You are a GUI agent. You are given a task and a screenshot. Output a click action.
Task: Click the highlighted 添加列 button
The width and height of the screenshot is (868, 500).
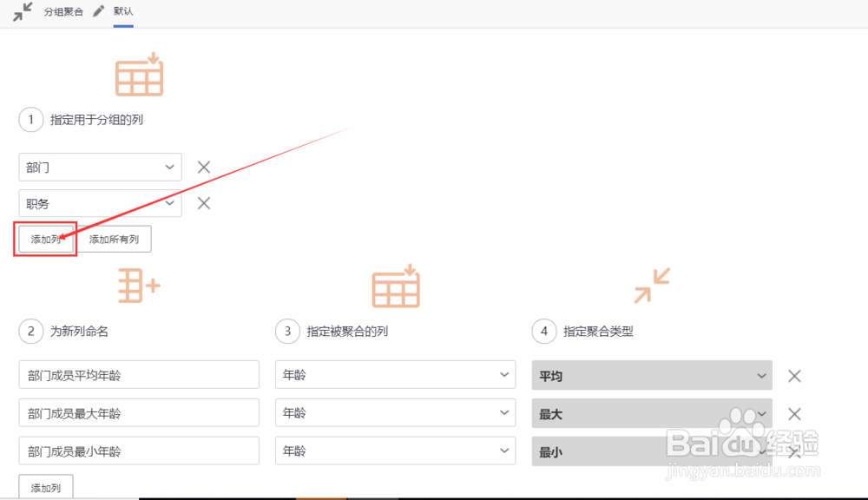tap(44, 239)
